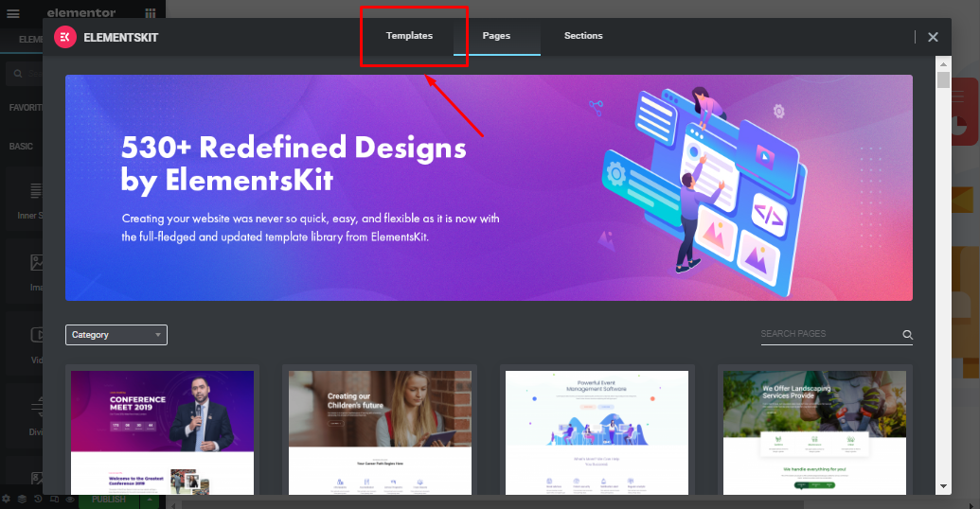
Task: Open Elementor page settings gear
Action: (x=7, y=499)
